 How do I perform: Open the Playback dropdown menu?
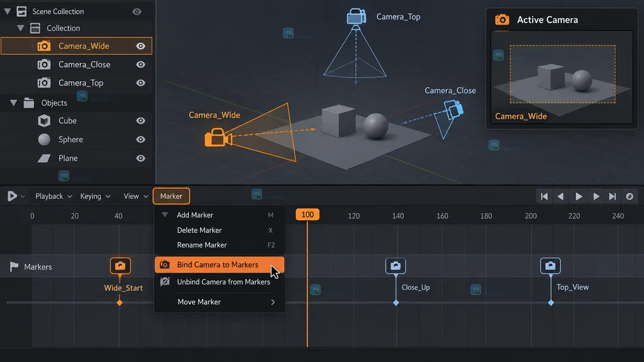pos(53,196)
